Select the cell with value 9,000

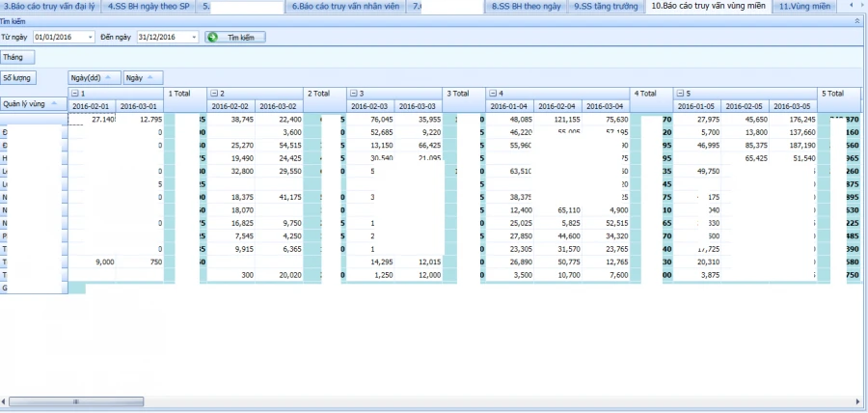click(x=92, y=262)
